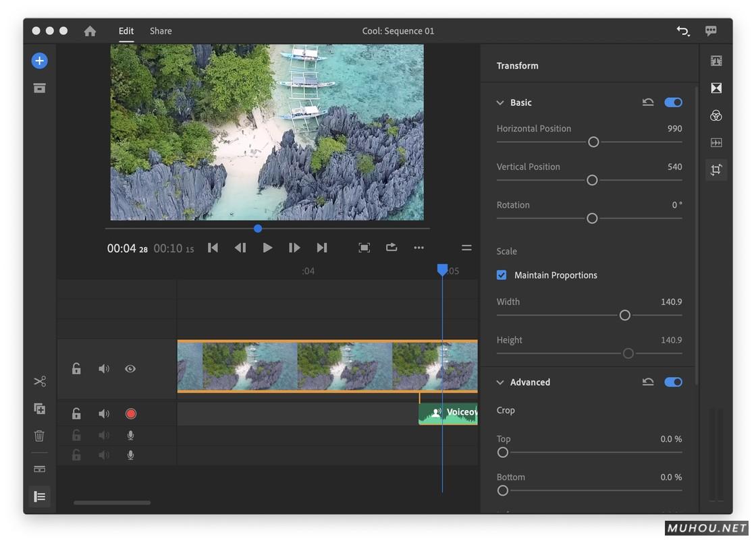Toggle the expand audio tracks list icon

[x=40, y=496]
